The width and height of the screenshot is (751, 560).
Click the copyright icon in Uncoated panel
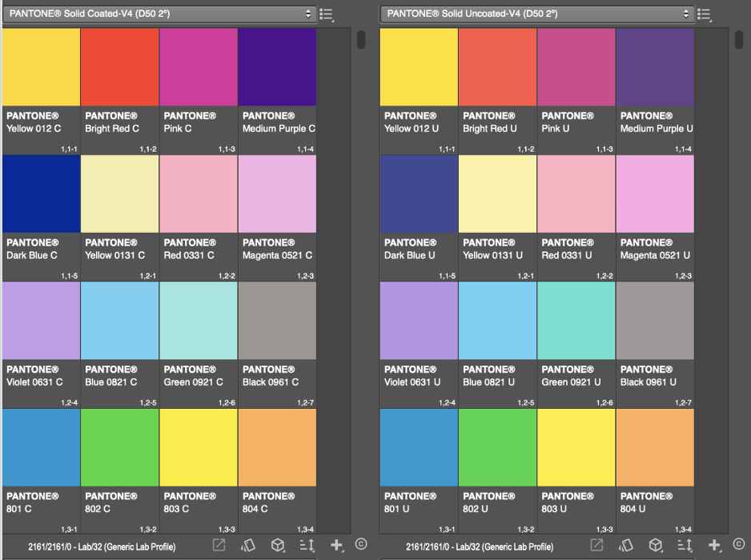tap(739, 544)
